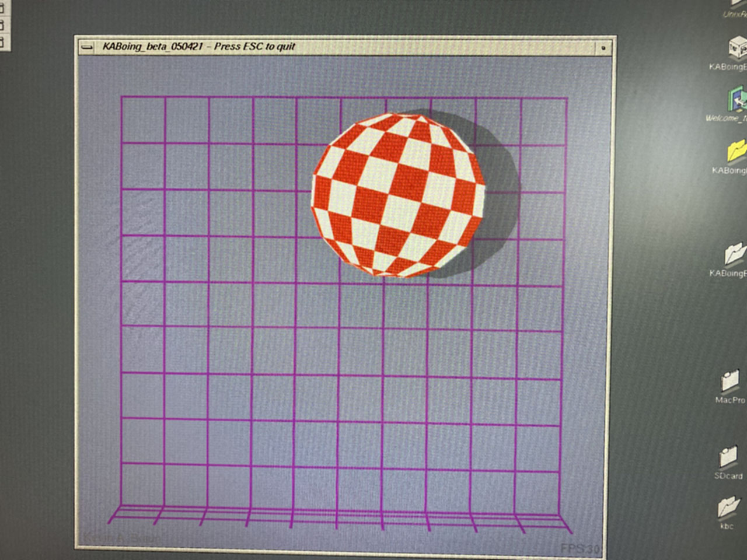Viewport: 747px width, 560px height.
Task: Select the Welcome_t desktop icon
Action: tap(737, 99)
